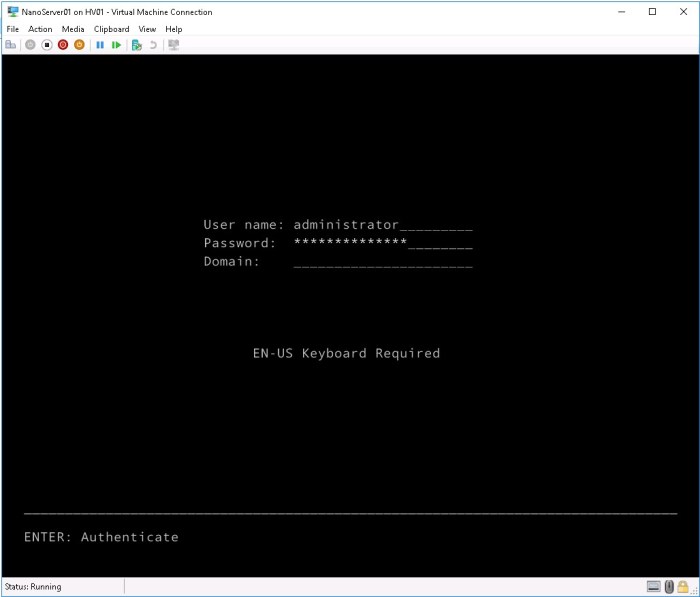700x597 pixels.
Task: Click the User name field
Action: tap(382, 225)
